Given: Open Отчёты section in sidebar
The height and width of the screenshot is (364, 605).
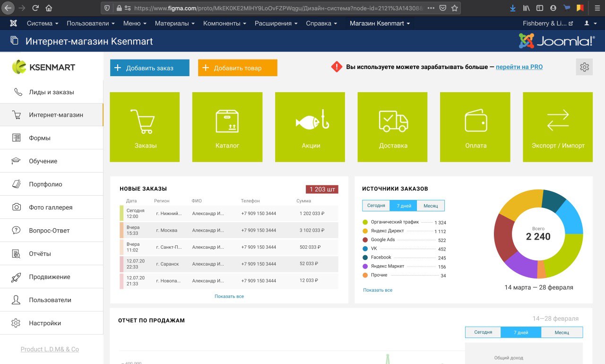Looking at the screenshot, I should point(40,254).
